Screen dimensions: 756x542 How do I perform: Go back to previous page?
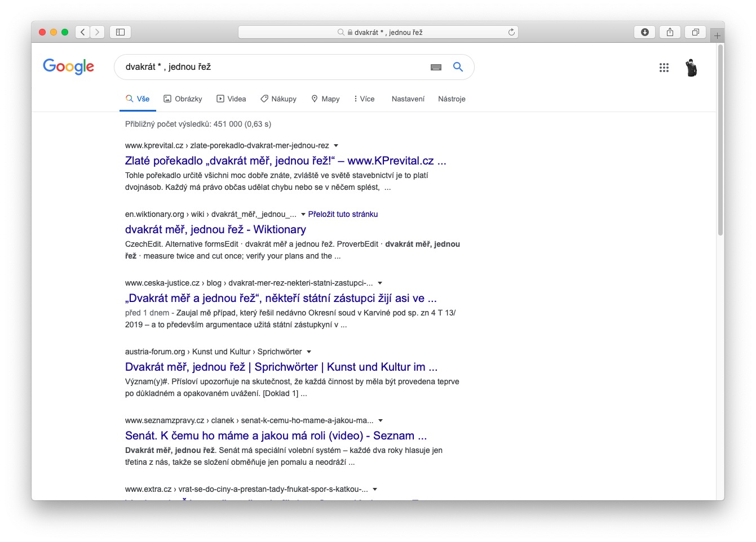coord(83,32)
